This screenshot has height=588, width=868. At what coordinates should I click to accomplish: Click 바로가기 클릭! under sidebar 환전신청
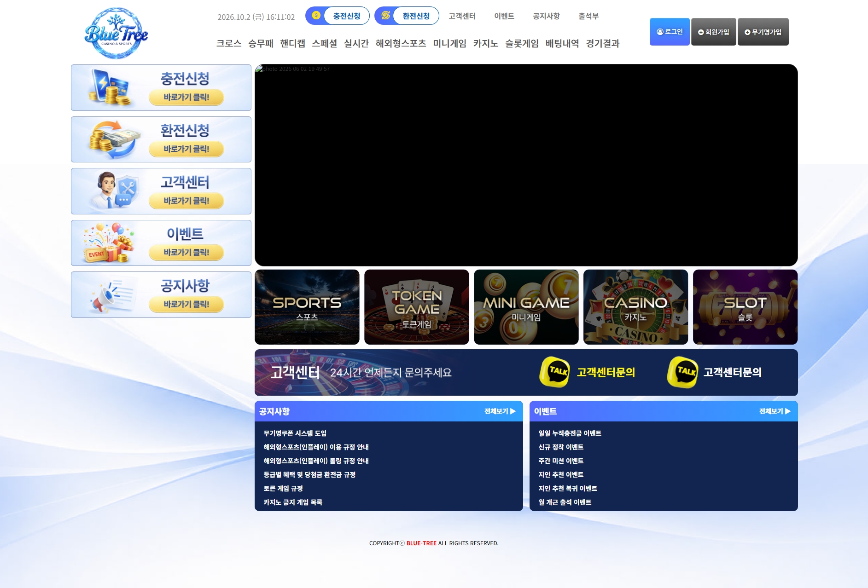pos(186,149)
